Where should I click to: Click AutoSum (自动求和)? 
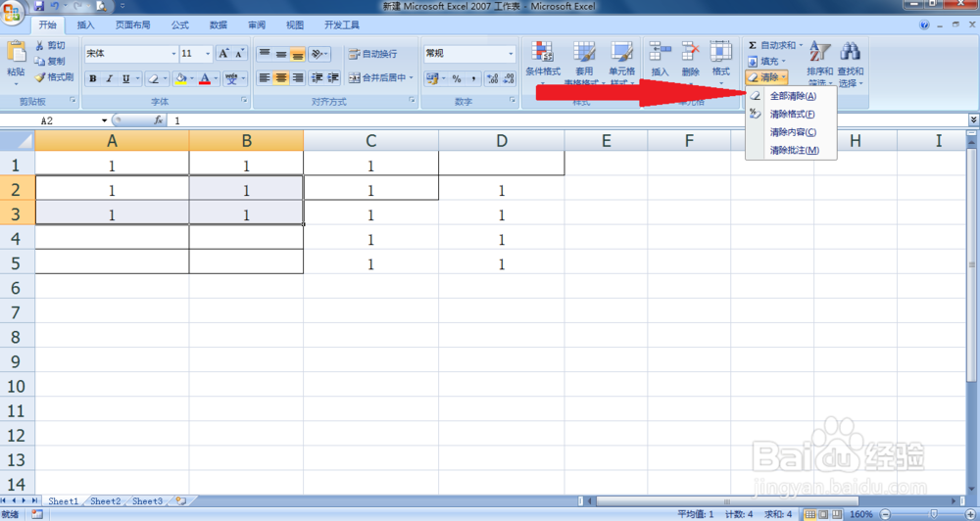775,45
